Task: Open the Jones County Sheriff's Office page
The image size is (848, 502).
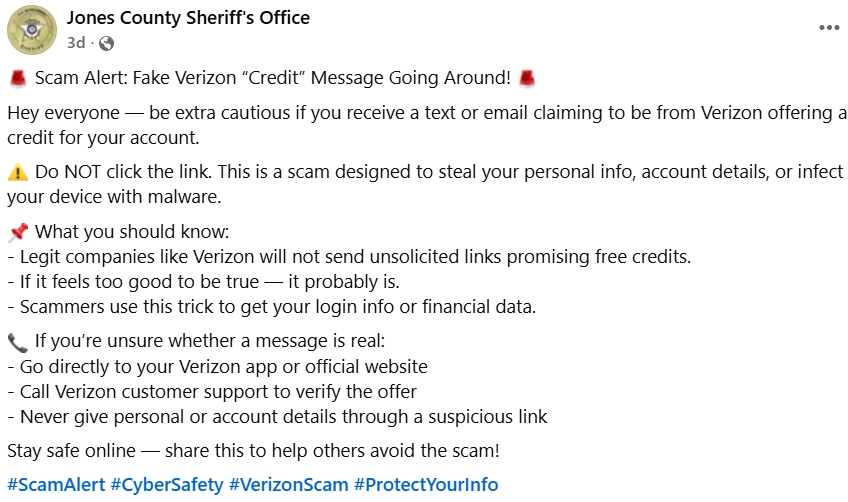Action: (x=188, y=18)
